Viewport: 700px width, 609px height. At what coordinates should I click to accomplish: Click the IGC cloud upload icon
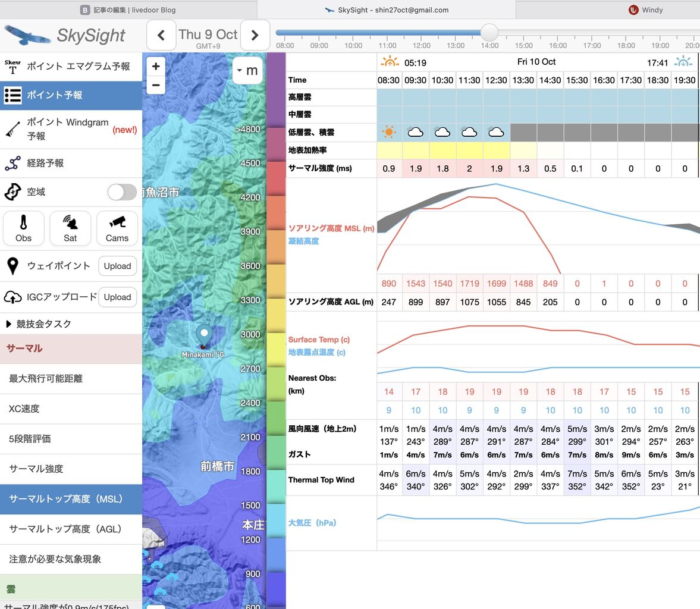(x=12, y=297)
